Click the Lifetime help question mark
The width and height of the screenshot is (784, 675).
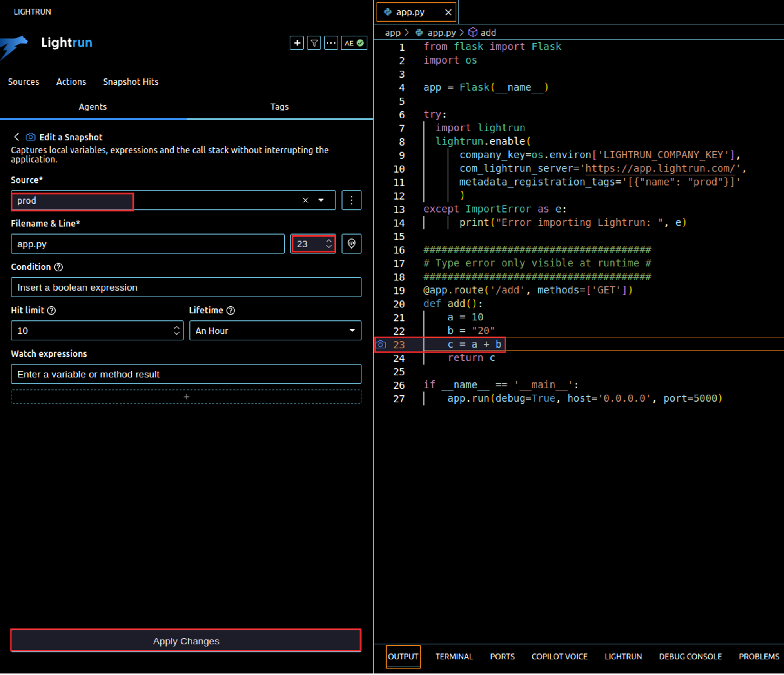click(231, 311)
